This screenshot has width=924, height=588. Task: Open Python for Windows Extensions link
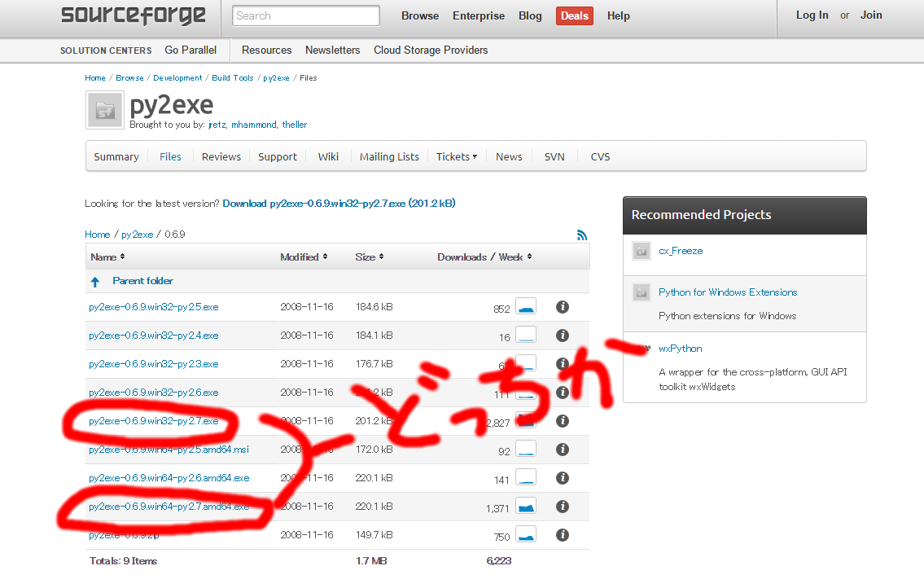(728, 292)
